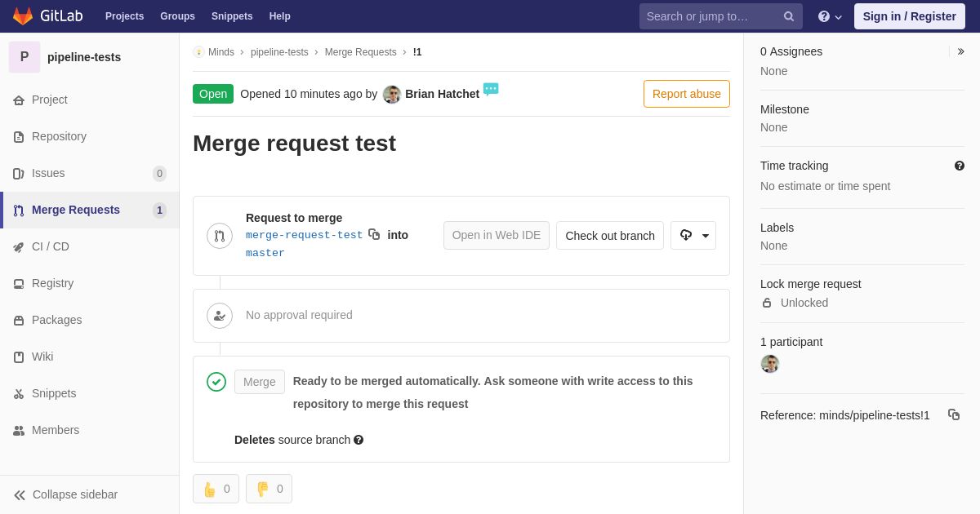Viewport: 980px width, 514px height.
Task: Open pipeline-tests project title in sidebar
Action: click(84, 57)
